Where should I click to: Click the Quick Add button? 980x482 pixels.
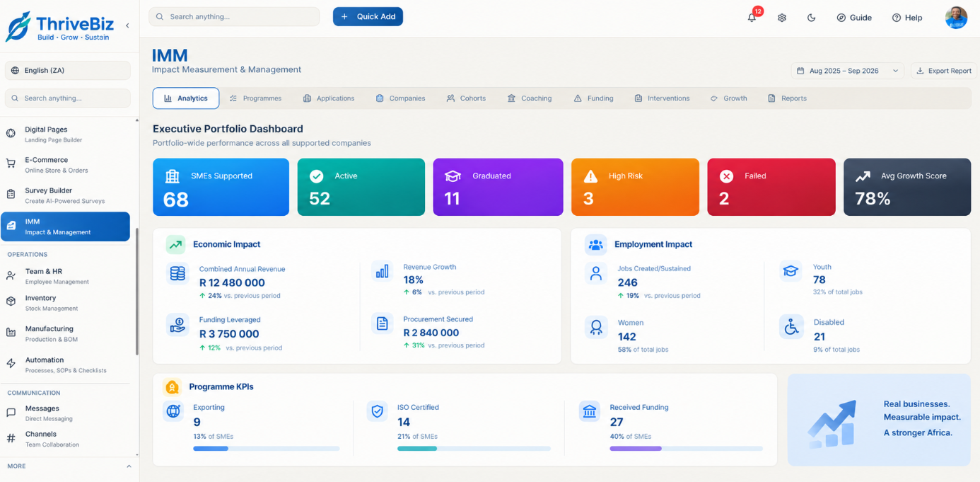368,16
